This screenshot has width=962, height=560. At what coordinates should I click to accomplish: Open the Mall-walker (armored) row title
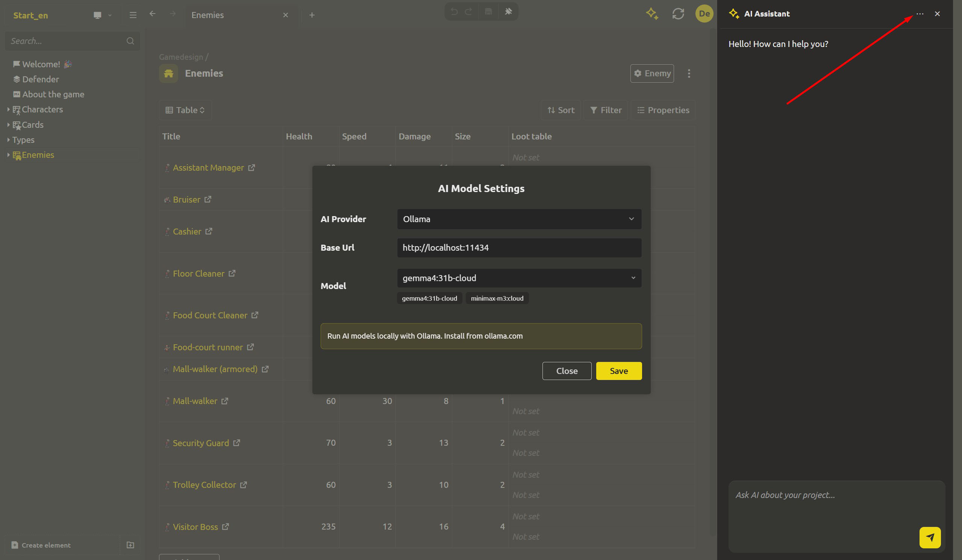tap(215, 369)
